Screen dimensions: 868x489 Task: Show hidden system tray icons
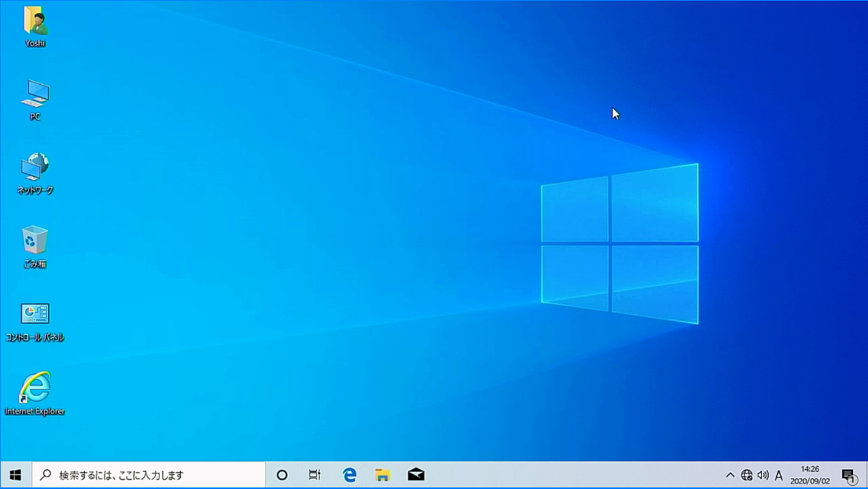click(x=730, y=475)
